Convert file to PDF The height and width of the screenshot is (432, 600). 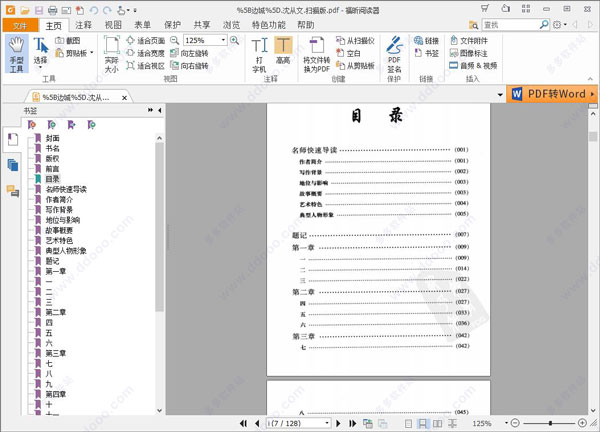(316, 54)
